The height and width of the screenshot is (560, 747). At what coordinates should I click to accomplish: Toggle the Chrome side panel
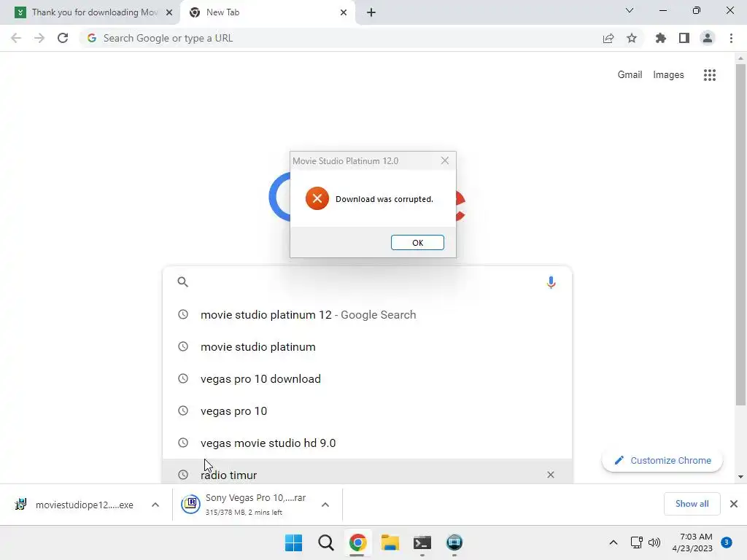tap(684, 38)
